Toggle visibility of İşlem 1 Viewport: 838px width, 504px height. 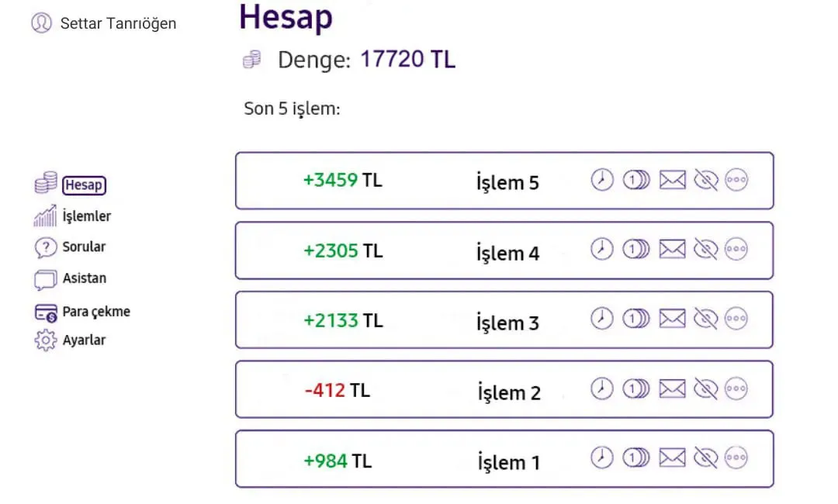pyautogui.click(x=705, y=458)
